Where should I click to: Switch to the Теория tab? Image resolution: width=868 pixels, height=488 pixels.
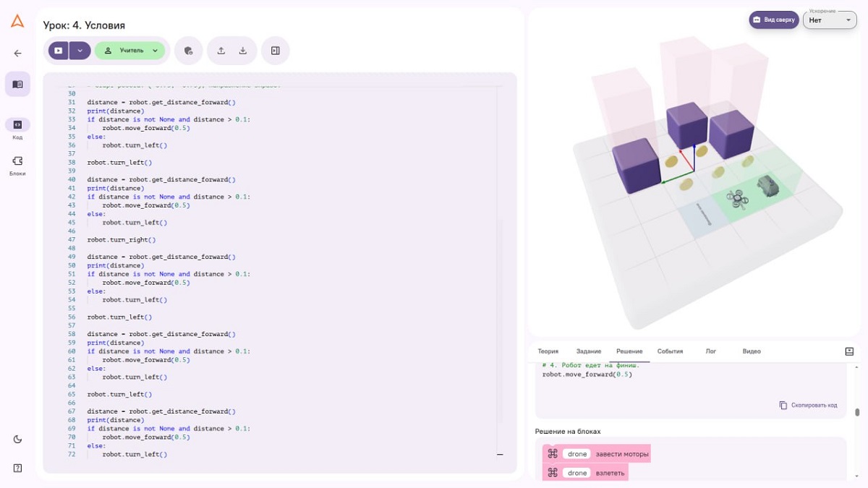(x=548, y=351)
